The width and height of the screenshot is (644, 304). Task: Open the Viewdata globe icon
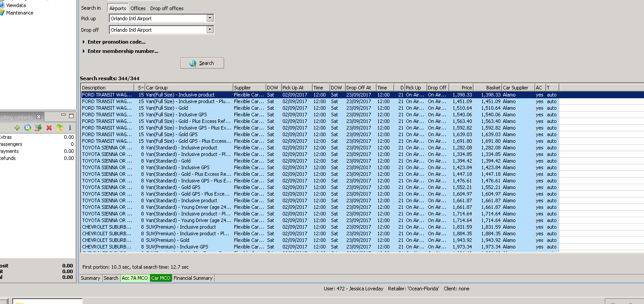[x=2, y=5]
